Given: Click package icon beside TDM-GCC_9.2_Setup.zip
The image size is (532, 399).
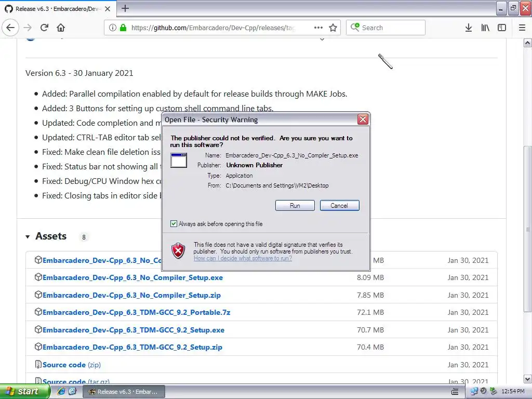Looking at the screenshot, I should [x=38, y=347].
